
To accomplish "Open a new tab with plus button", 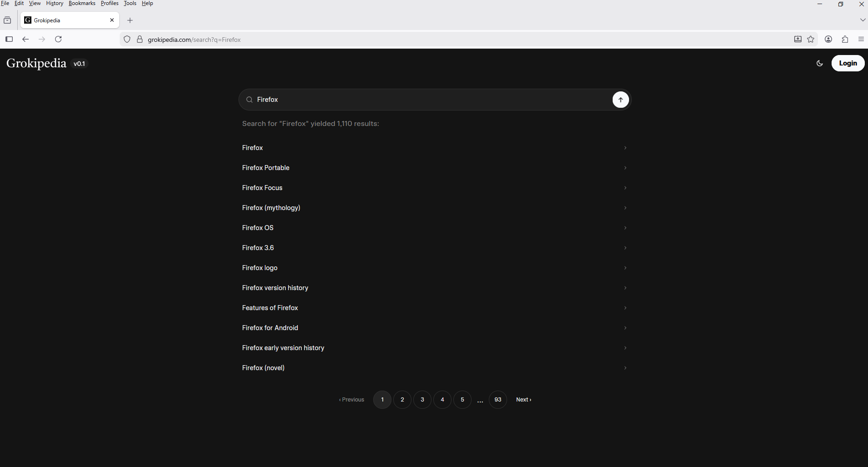I will tap(130, 20).
